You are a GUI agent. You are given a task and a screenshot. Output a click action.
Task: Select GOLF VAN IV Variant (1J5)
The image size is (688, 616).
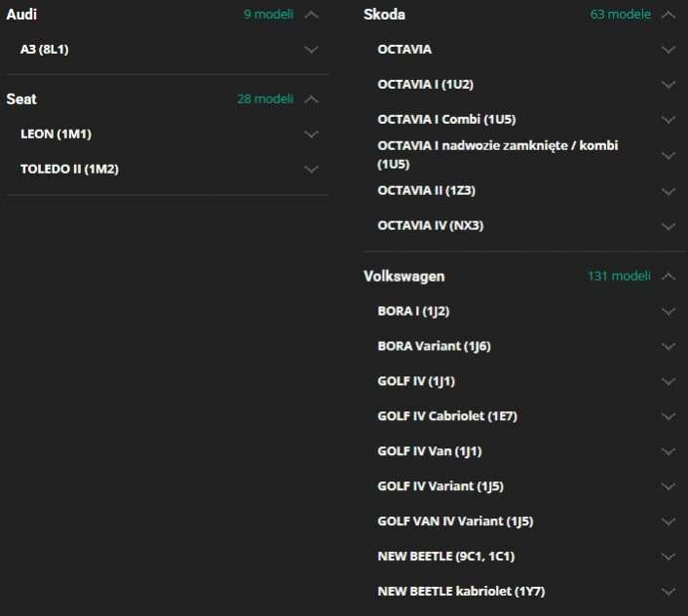pyautogui.click(x=455, y=521)
